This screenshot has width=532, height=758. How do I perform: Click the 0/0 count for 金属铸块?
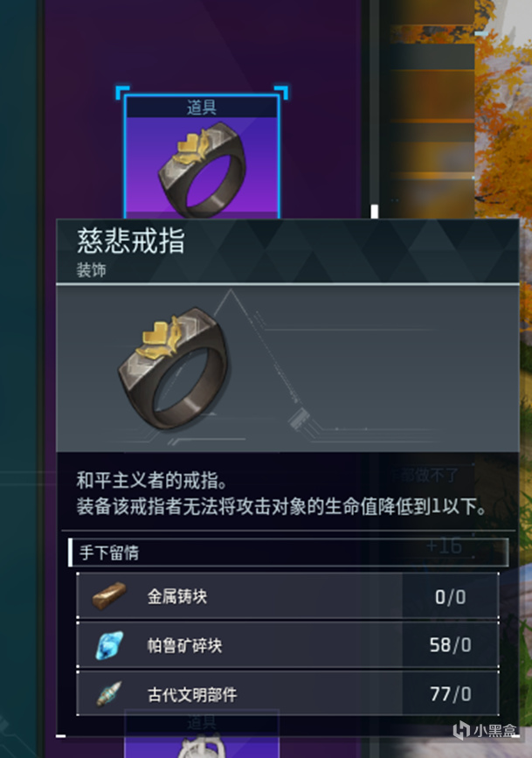(451, 597)
